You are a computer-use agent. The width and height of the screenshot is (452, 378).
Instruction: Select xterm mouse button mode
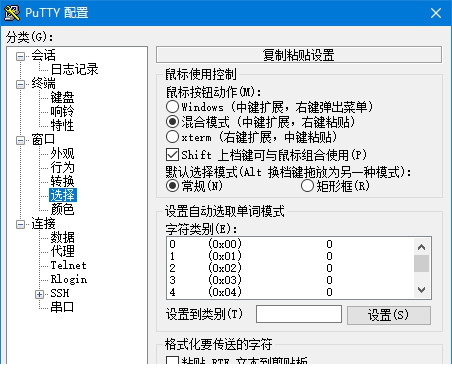pyautogui.click(x=172, y=137)
